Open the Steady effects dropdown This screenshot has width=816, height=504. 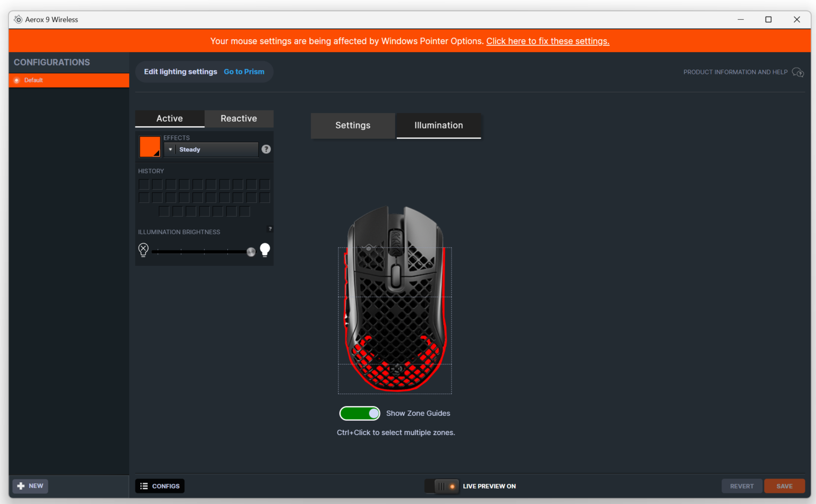[210, 149]
